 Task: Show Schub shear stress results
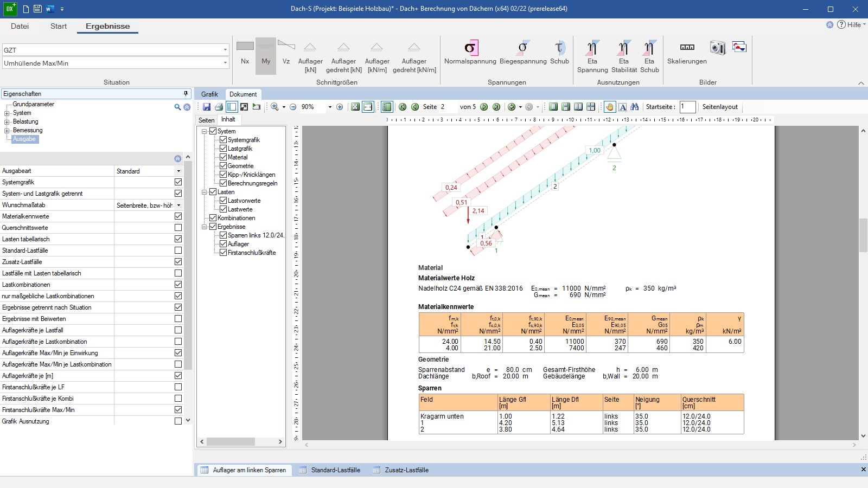pos(559,53)
